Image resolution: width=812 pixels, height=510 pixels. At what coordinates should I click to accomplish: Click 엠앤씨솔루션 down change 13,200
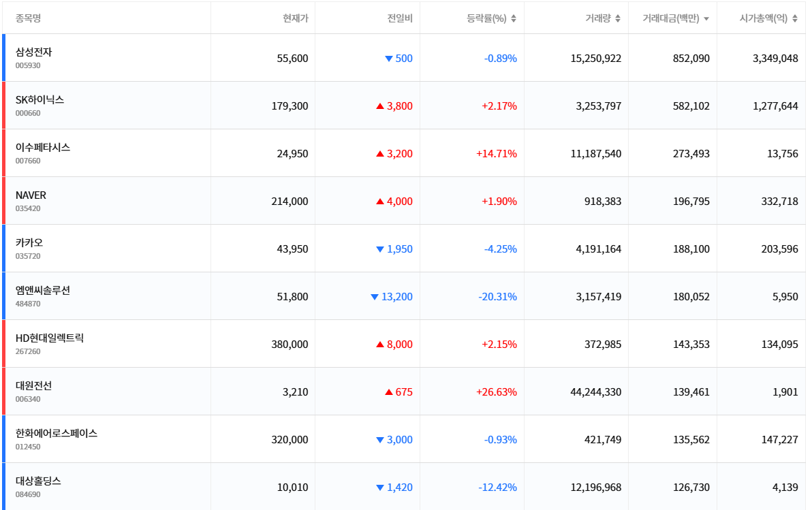[392, 297]
